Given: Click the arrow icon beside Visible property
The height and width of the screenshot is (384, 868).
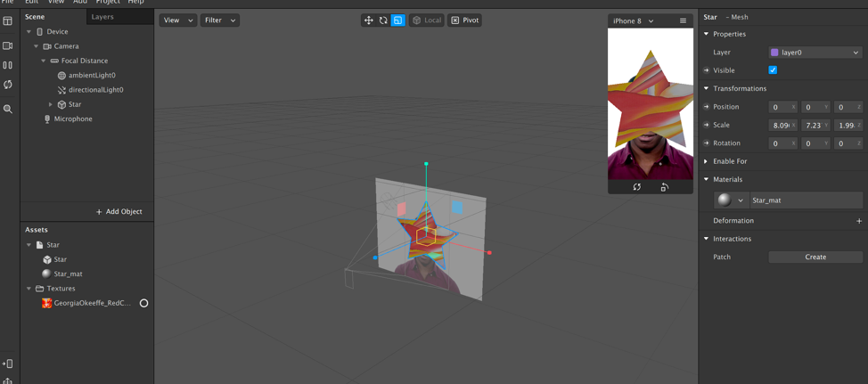Looking at the screenshot, I should (706, 70).
